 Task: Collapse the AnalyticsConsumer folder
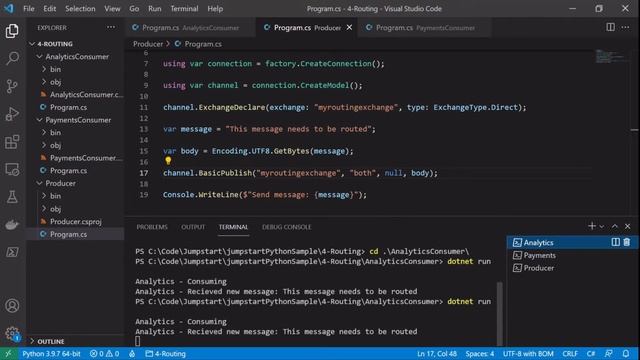[x=76, y=56]
